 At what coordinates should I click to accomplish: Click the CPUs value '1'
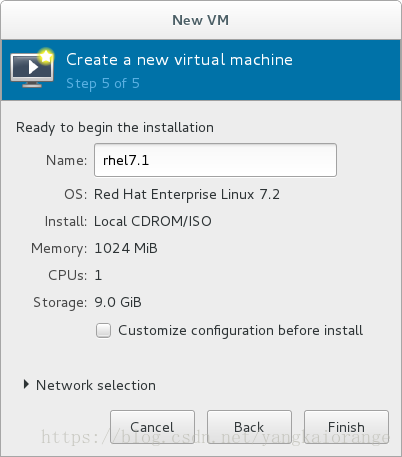[x=98, y=275]
